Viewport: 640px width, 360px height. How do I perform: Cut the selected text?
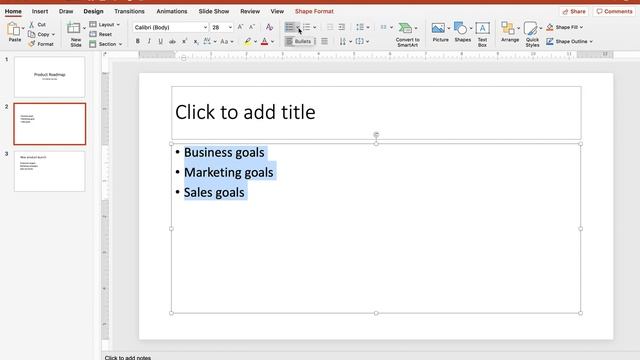tap(37, 25)
